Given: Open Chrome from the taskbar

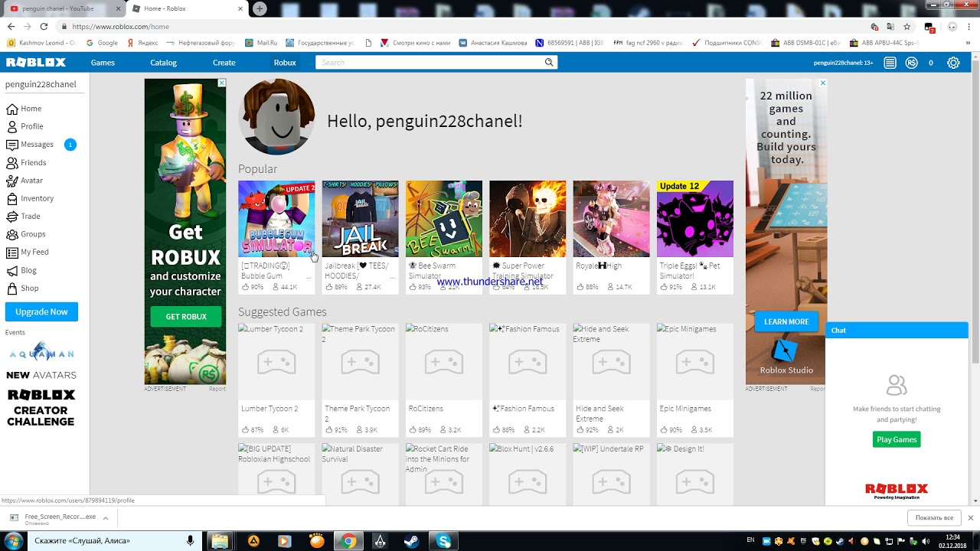Looking at the screenshot, I should [348, 541].
